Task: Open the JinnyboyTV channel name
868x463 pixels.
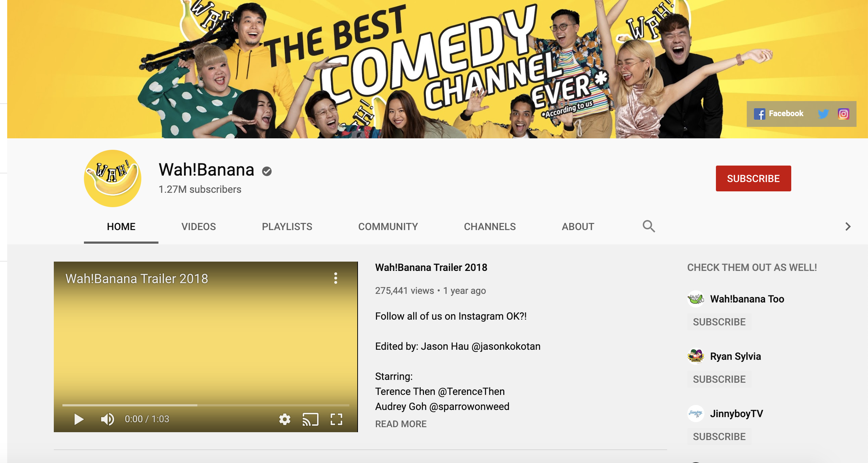Action: (x=737, y=414)
